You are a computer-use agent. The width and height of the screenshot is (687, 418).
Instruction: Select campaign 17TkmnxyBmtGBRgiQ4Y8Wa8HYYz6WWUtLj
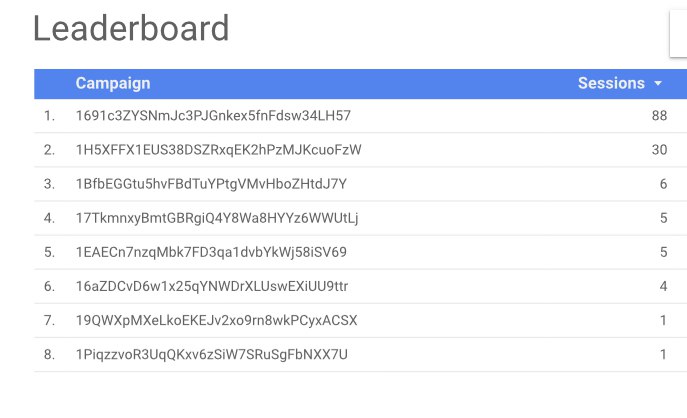217,218
